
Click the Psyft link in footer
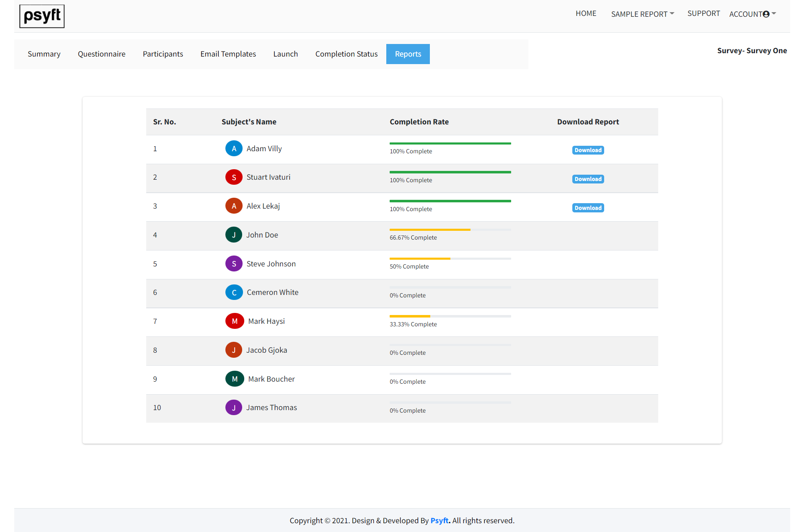[439, 521]
